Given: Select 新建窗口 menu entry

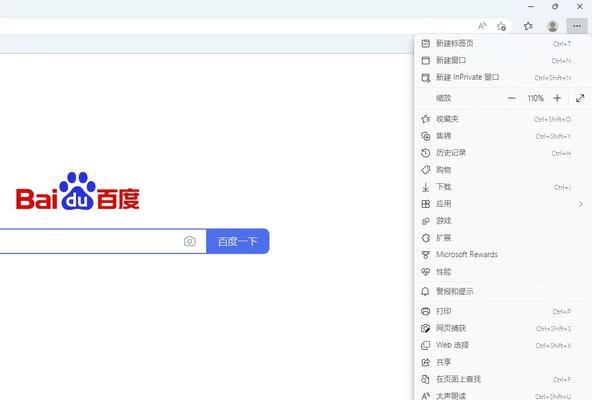Looking at the screenshot, I should 503,60.
